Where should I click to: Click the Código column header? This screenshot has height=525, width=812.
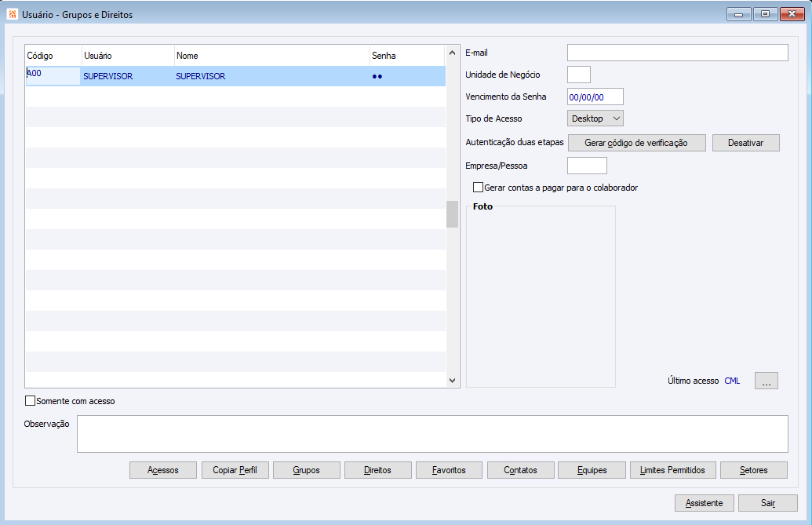pos(54,56)
